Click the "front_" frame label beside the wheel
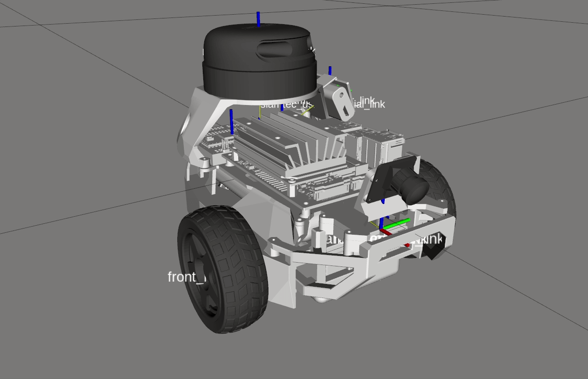The image size is (588, 379). (187, 277)
